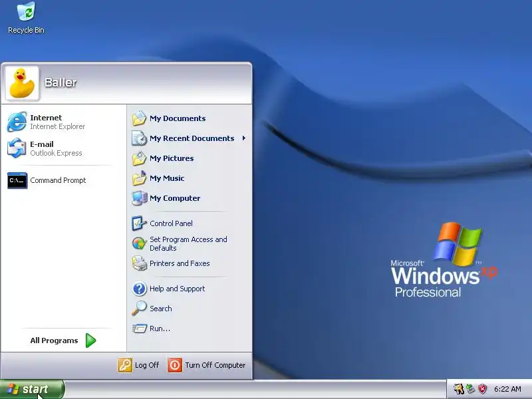Click the Help and Support question mark icon
Image resolution: width=532 pixels, height=399 pixels.
(139, 289)
